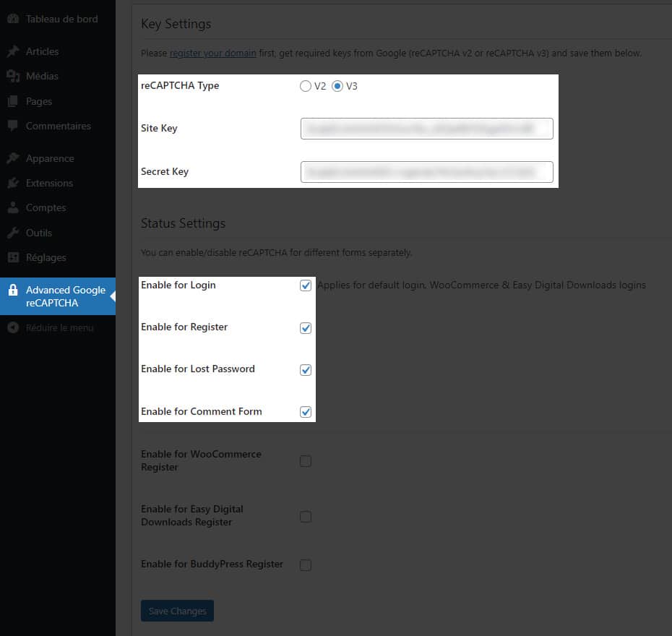The width and height of the screenshot is (672, 636).
Task: Click the Articles pin icon
Action: click(x=13, y=51)
